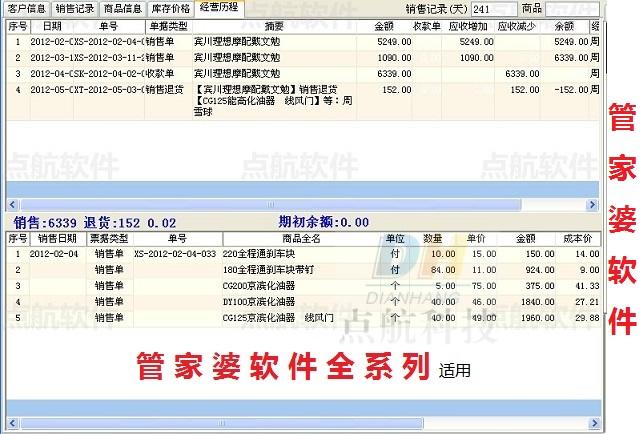641x434 pixels.
Task: Click the 单位 column header
Action: tap(395, 239)
